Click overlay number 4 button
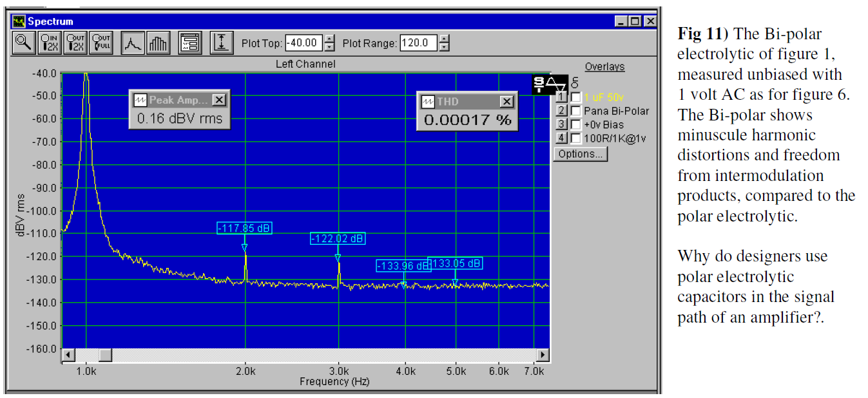 click(x=561, y=138)
